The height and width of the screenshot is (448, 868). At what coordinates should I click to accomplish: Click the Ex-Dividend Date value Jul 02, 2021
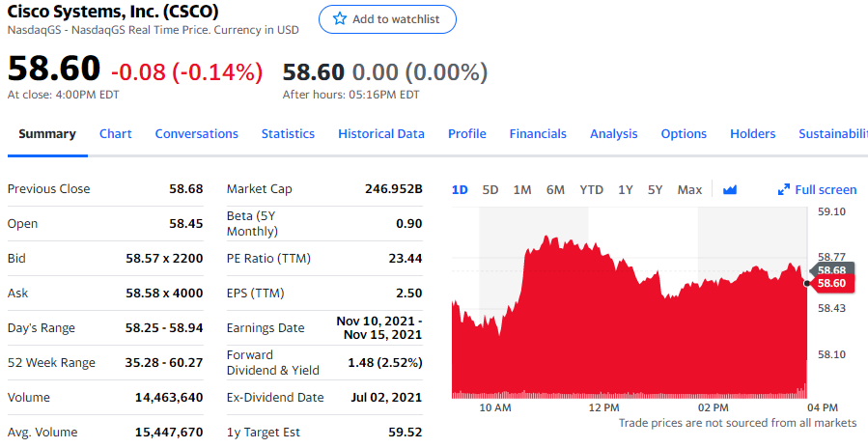click(386, 398)
